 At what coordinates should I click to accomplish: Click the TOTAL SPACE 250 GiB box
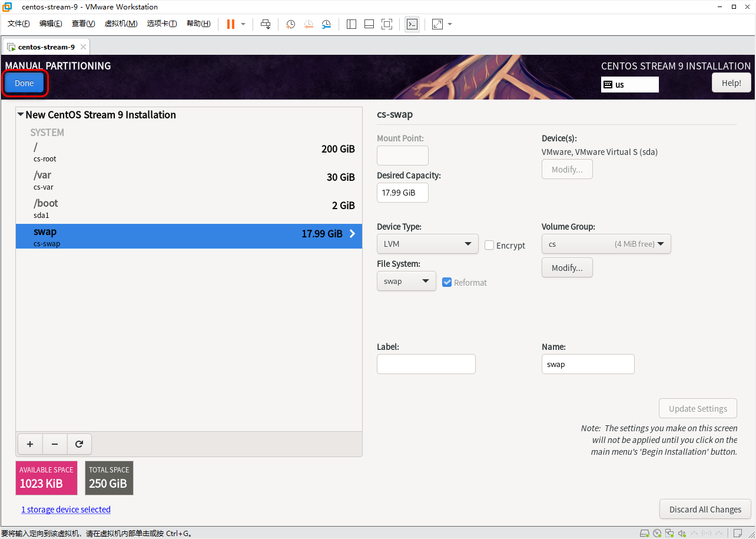109,478
